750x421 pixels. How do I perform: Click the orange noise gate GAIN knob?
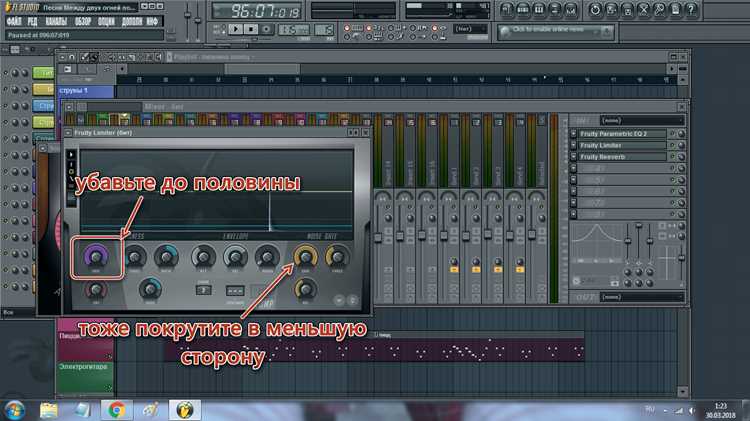[x=305, y=257]
